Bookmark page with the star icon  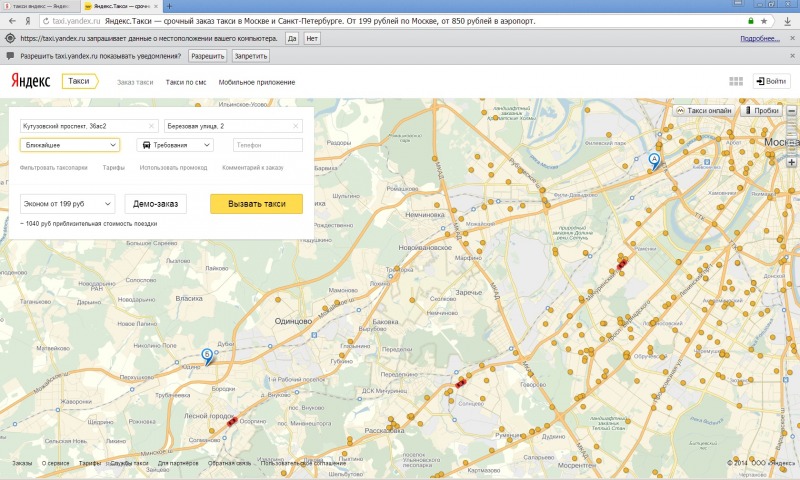tap(764, 21)
